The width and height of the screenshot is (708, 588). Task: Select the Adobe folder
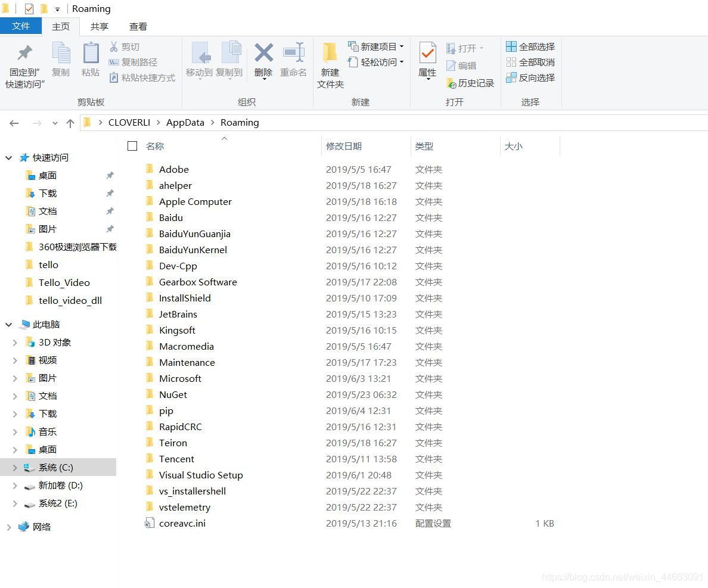[174, 169]
